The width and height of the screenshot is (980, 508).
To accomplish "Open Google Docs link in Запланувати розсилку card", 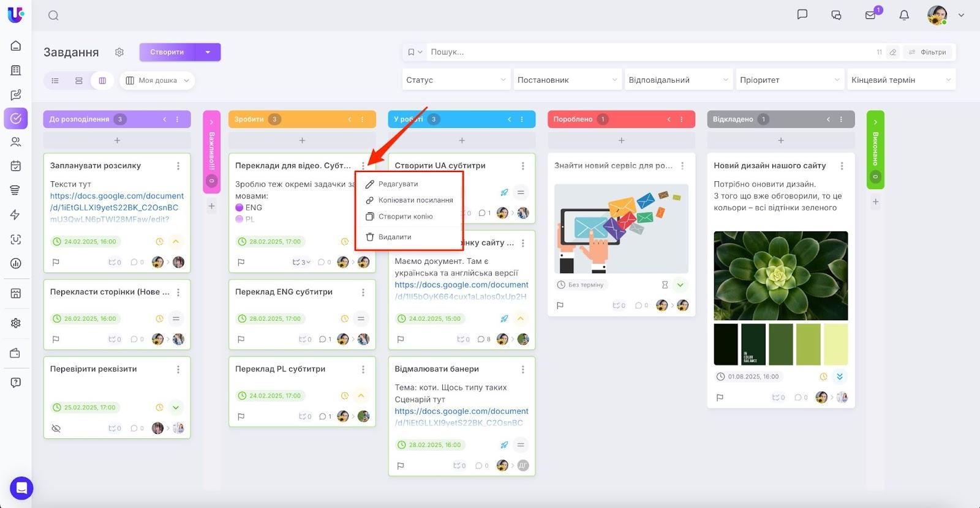I will pos(117,207).
